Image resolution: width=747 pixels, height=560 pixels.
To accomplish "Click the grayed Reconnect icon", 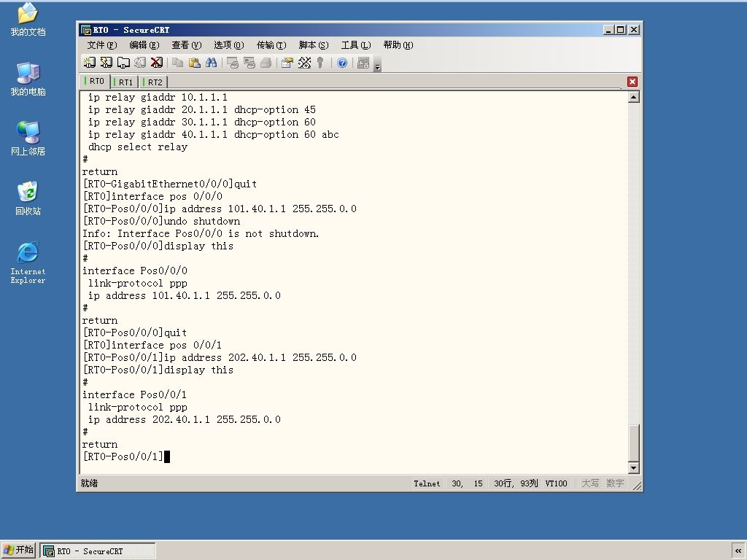I will pos(139,63).
